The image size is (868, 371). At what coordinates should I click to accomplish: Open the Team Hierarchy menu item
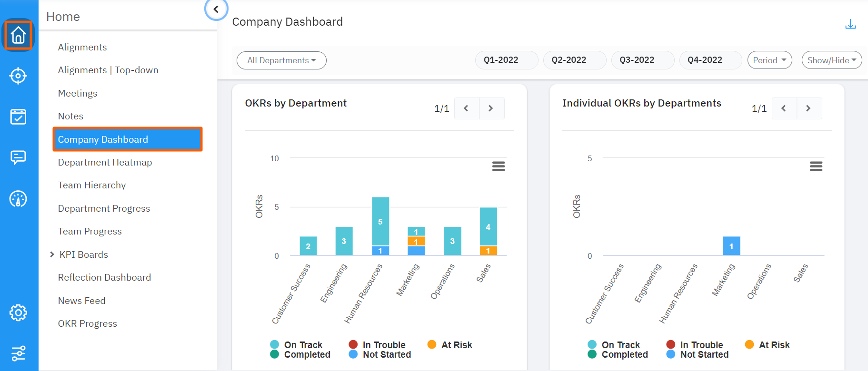coord(92,185)
